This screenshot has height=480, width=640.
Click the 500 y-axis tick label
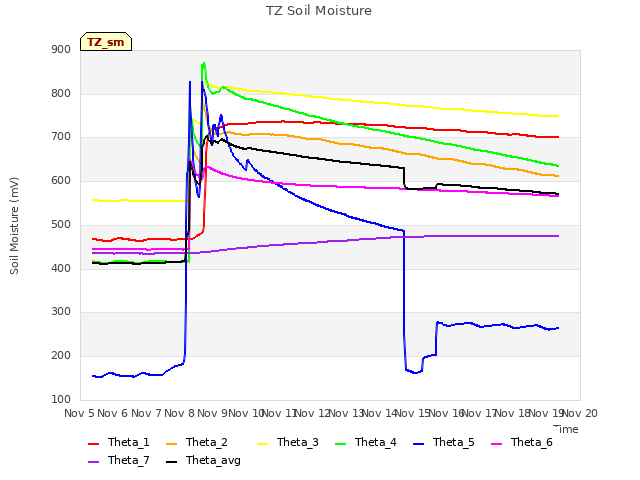(61, 224)
